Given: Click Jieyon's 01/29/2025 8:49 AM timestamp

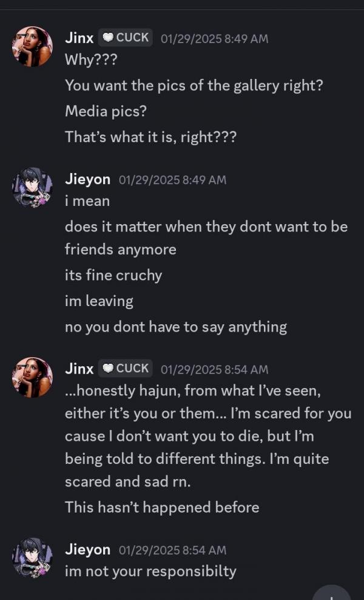Looking at the screenshot, I should pos(172,180).
